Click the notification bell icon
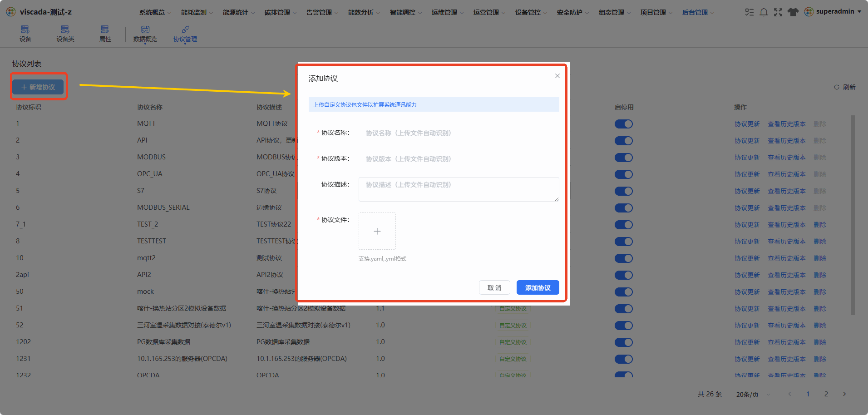Image resolution: width=868 pixels, height=415 pixels. point(764,12)
